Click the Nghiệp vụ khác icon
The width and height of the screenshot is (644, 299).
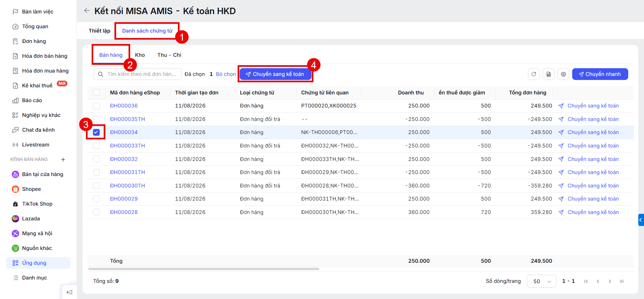coord(15,115)
